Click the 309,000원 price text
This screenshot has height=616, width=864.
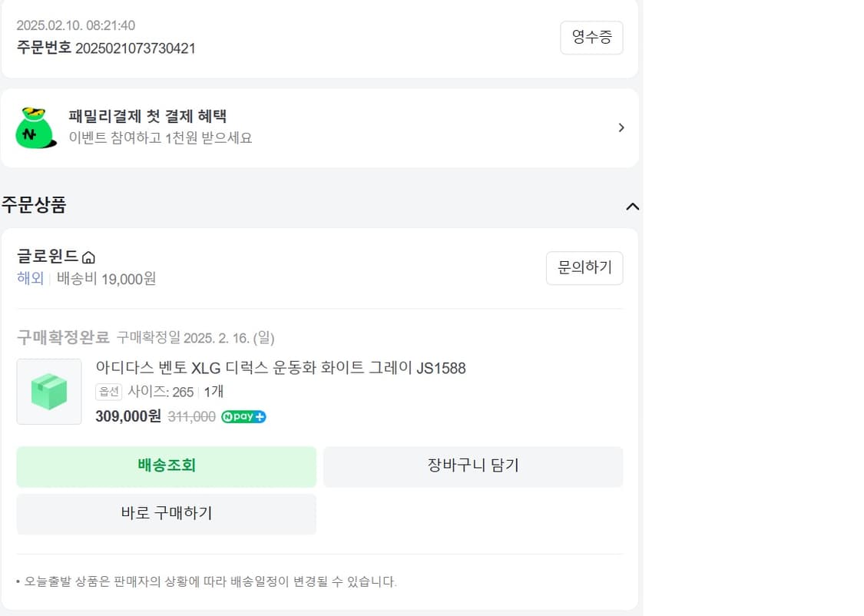127,416
